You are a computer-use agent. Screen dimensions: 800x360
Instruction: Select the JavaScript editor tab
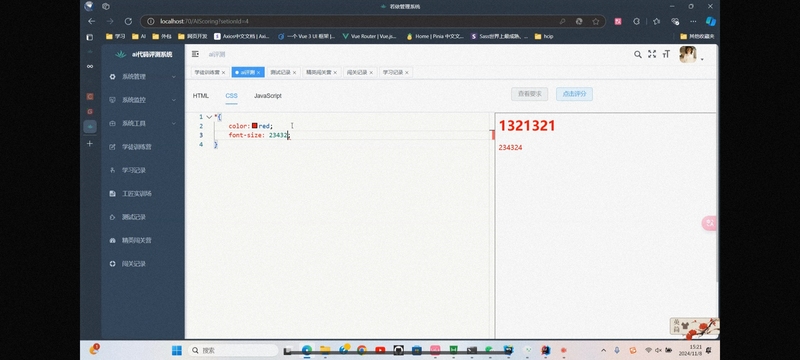[x=268, y=95]
